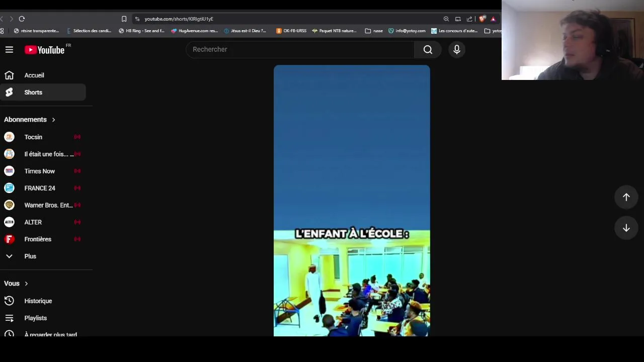Bookmark this page with bookmark icon
644x362 pixels.
124,19
